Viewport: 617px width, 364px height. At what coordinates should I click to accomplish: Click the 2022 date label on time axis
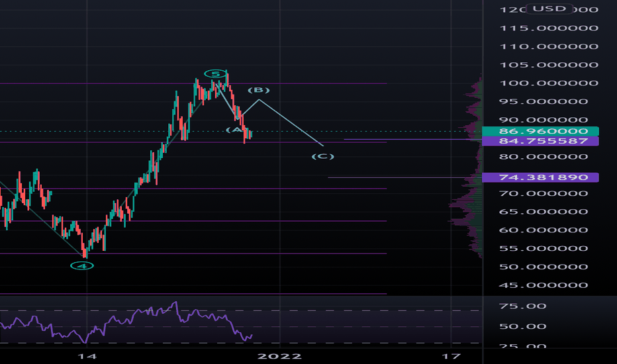point(279,357)
